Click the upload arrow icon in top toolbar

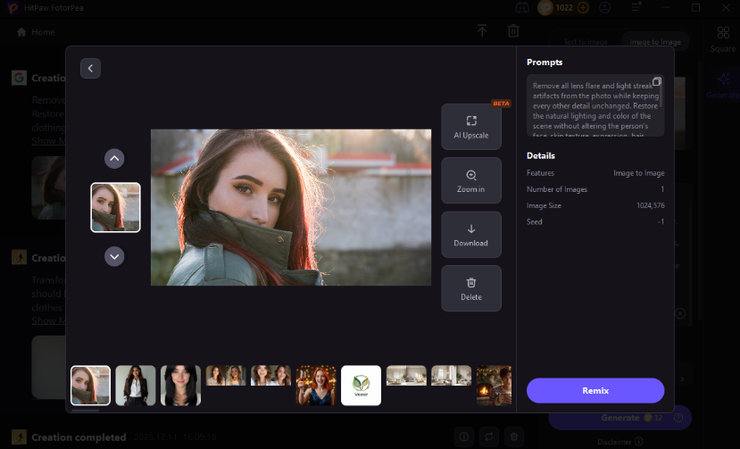coord(482,31)
